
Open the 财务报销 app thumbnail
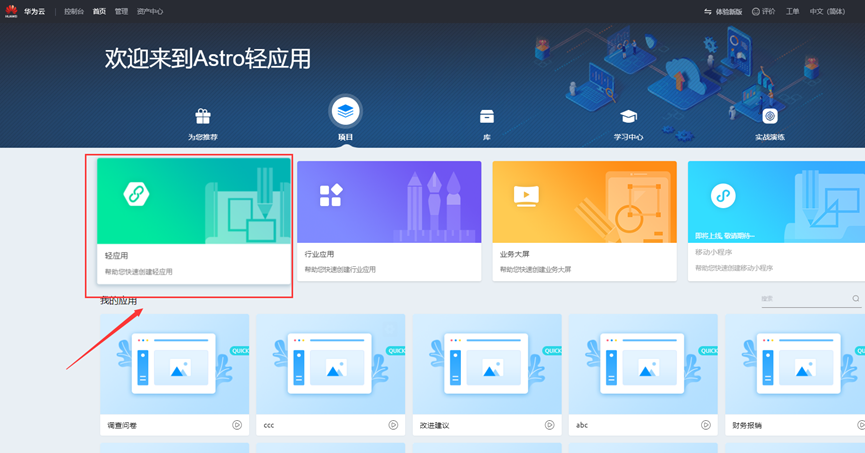(x=795, y=364)
